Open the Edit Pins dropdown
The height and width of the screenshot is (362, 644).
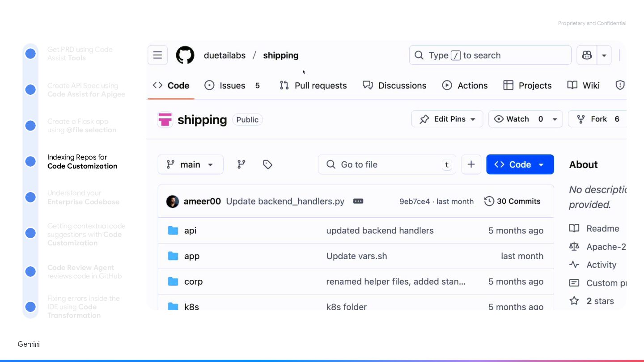[x=447, y=119]
